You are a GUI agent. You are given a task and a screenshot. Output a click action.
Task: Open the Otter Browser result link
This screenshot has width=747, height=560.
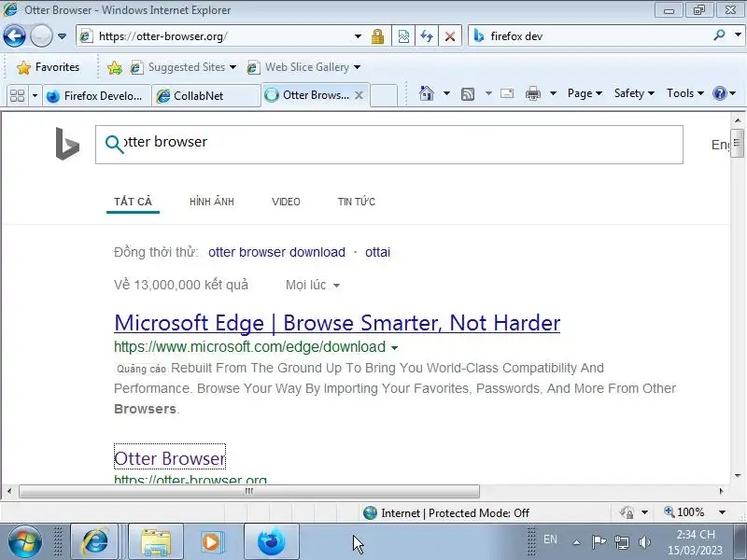(170, 457)
